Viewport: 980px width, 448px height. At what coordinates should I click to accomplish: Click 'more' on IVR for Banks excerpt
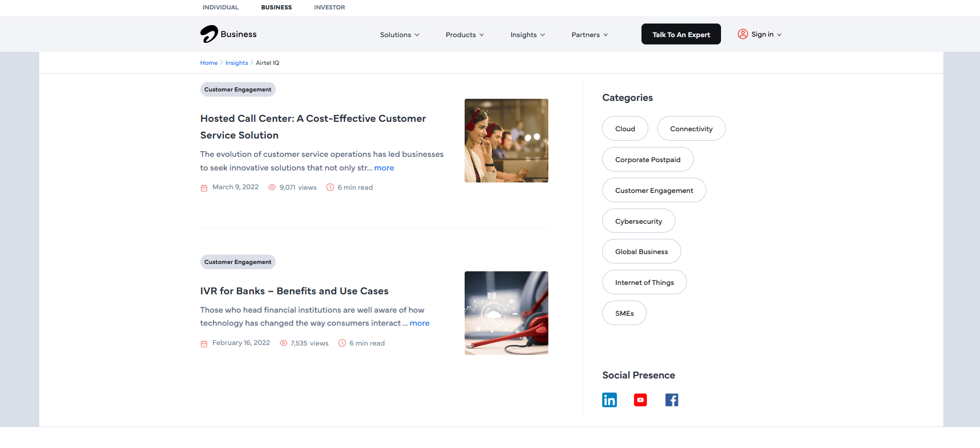click(x=420, y=323)
